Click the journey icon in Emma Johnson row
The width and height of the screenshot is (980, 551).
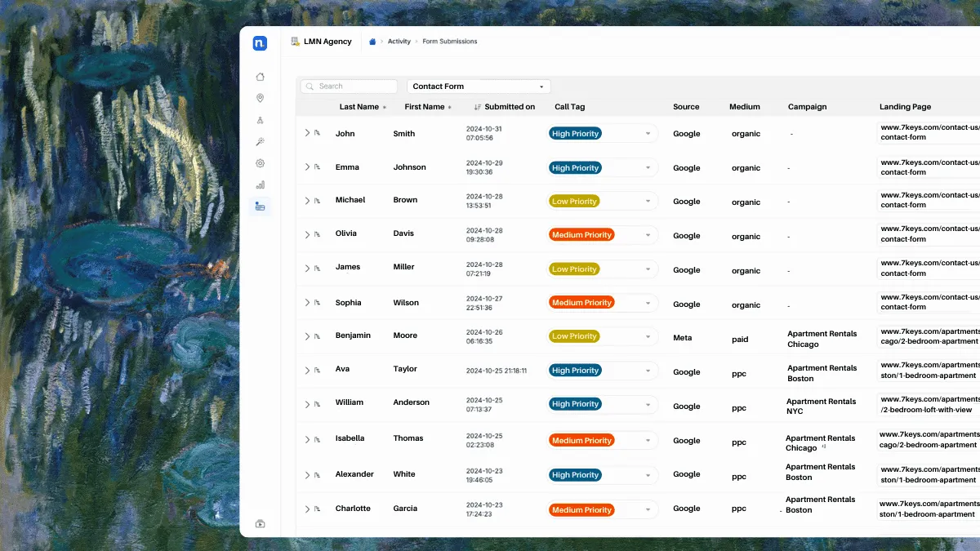click(318, 167)
